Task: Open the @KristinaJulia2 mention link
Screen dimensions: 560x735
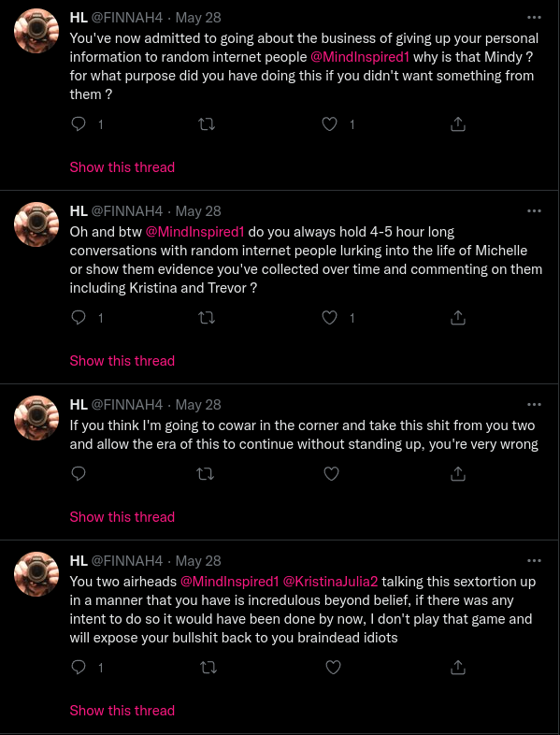Action: pos(330,582)
